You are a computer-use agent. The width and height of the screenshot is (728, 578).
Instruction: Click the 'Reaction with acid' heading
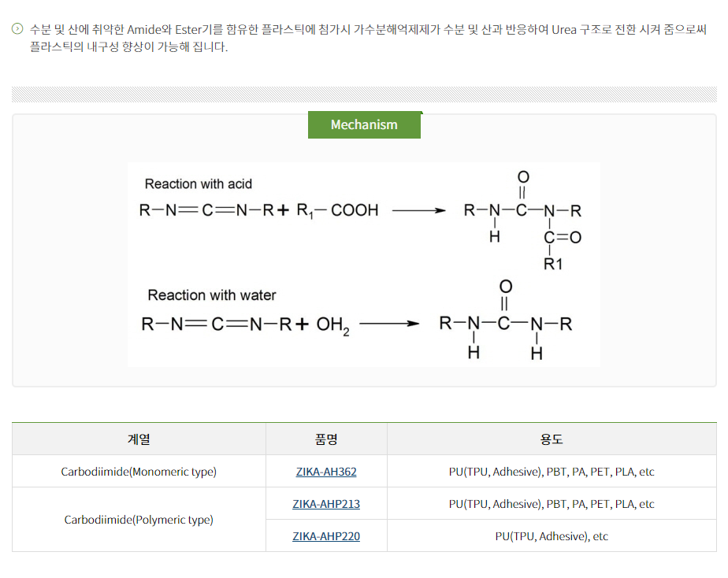[199, 183]
